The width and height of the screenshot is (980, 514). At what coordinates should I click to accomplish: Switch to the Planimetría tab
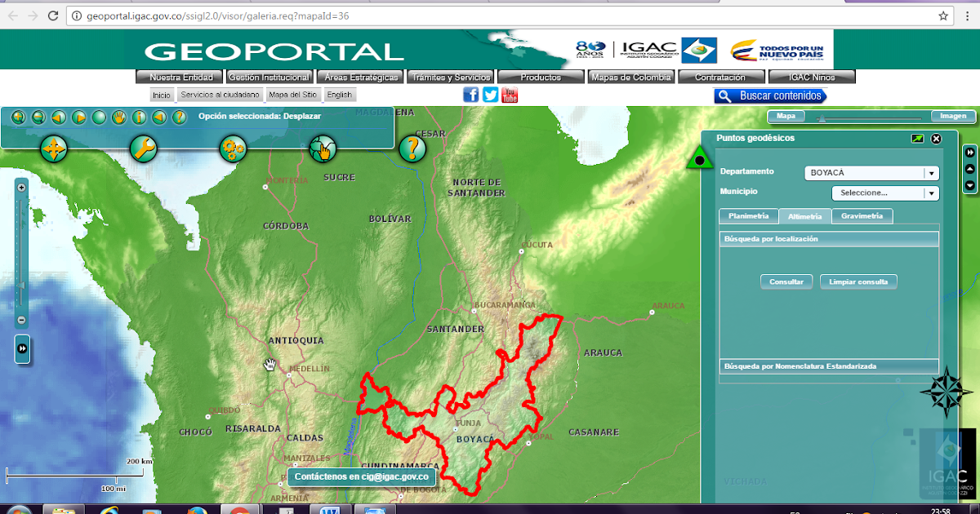(x=748, y=215)
